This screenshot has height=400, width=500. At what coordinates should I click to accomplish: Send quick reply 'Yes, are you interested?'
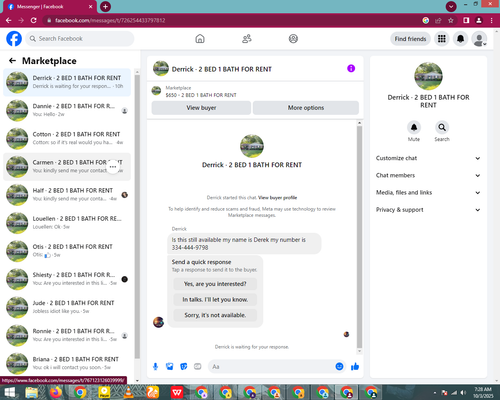click(215, 284)
